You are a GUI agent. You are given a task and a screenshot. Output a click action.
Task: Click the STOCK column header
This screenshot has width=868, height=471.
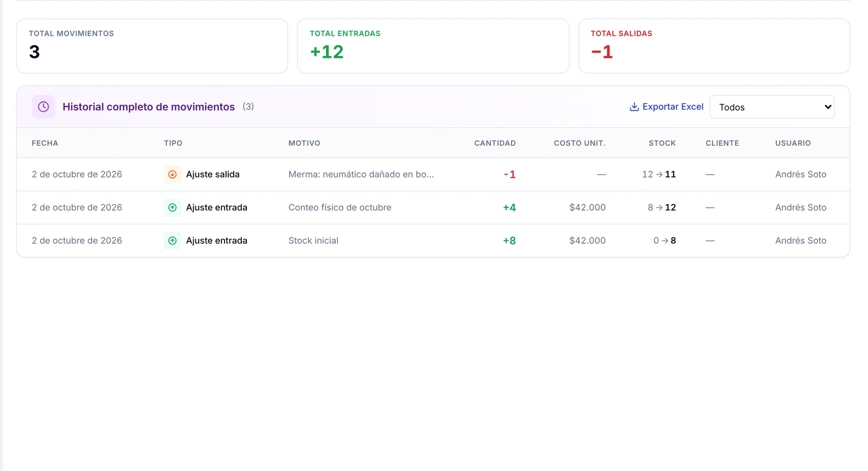click(x=662, y=143)
